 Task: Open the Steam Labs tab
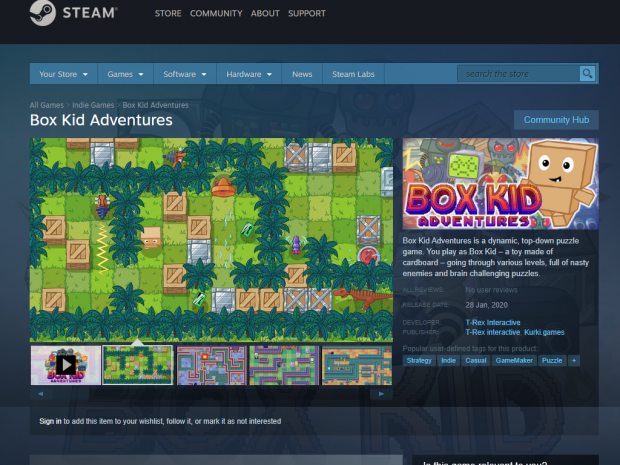(353, 74)
